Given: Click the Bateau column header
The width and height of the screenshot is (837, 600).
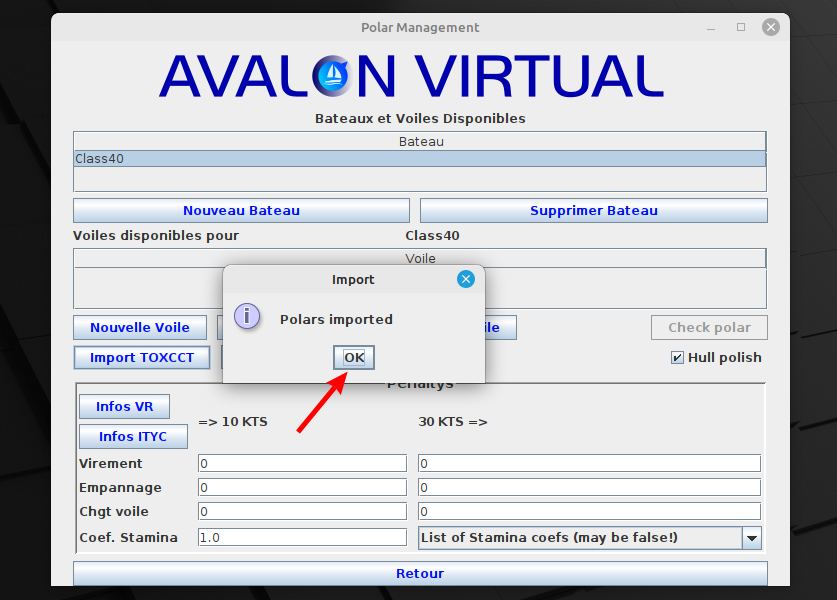Looking at the screenshot, I should [419, 141].
